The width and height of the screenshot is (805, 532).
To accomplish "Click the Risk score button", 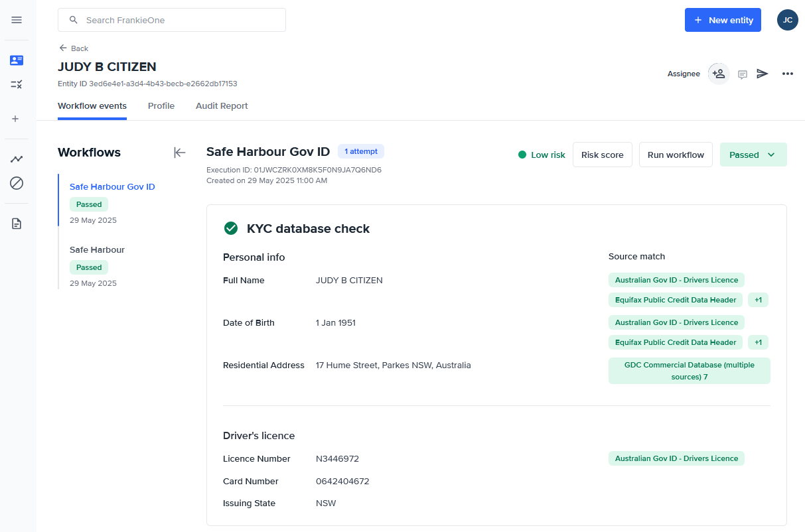I will click(x=602, y=155).
